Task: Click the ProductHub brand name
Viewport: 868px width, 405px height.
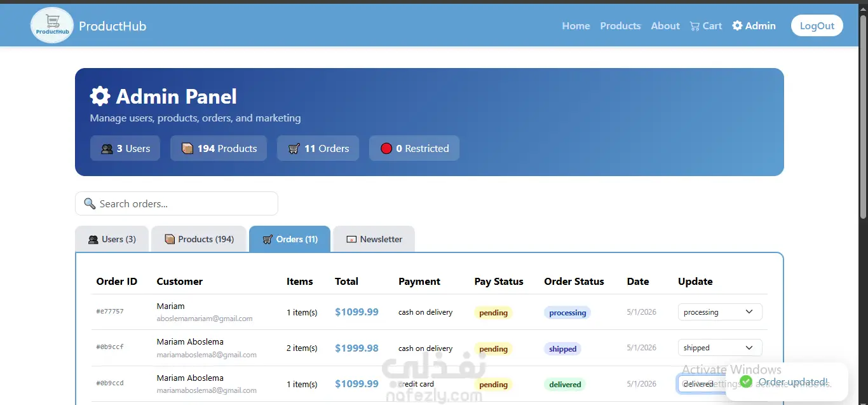Action: coord(112,26)
